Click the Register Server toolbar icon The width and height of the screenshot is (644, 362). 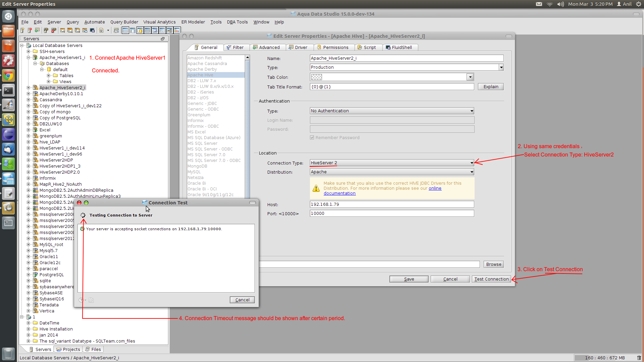pyautogui.click(x=22, y=30)
